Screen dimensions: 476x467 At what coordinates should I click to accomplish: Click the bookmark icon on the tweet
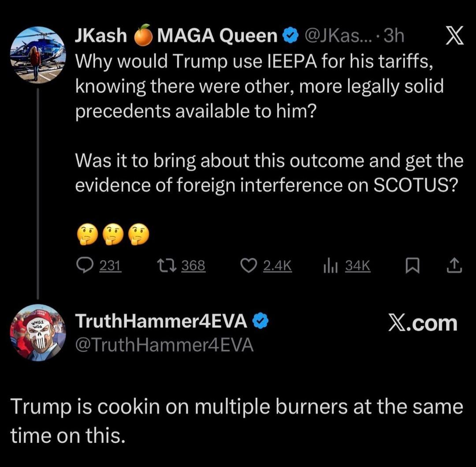coord(413,265)
